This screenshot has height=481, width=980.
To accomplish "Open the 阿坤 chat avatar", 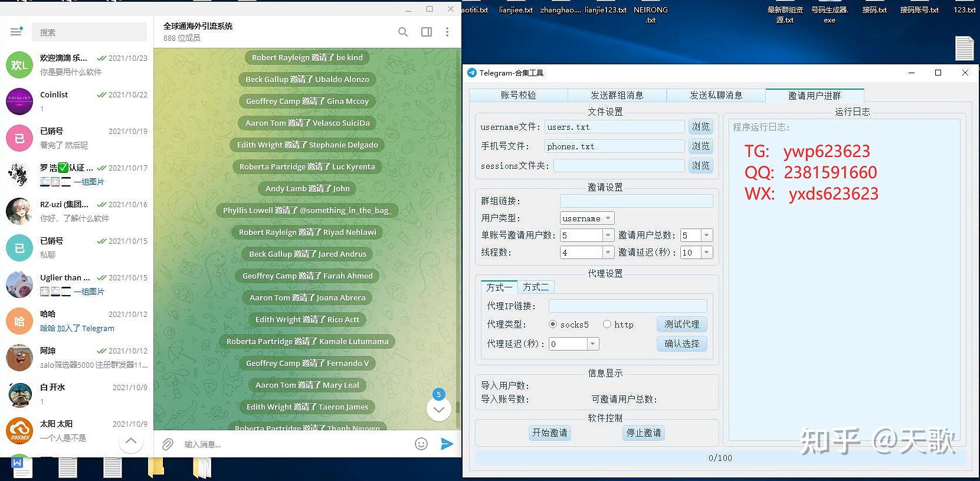I will click(x=19, y=358).
